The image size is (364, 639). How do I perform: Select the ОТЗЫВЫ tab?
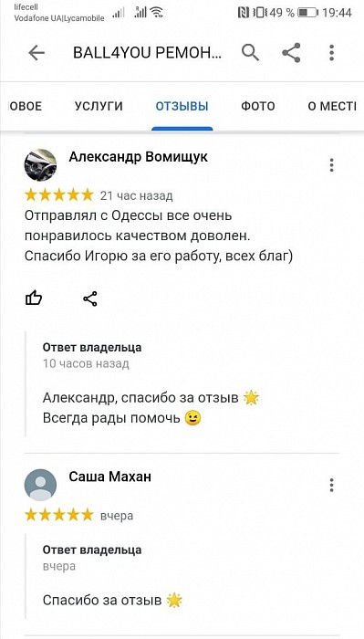coord(182,107)
